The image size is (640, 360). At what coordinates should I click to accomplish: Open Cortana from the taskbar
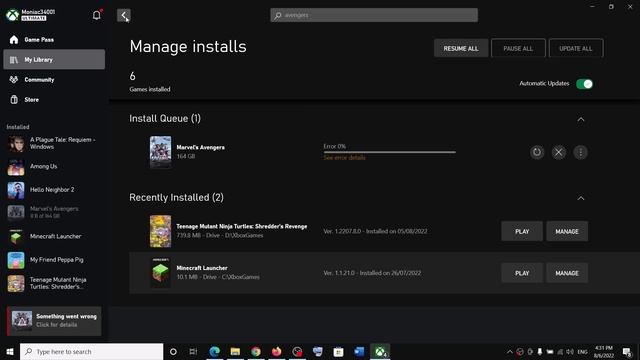click(173, 351)
